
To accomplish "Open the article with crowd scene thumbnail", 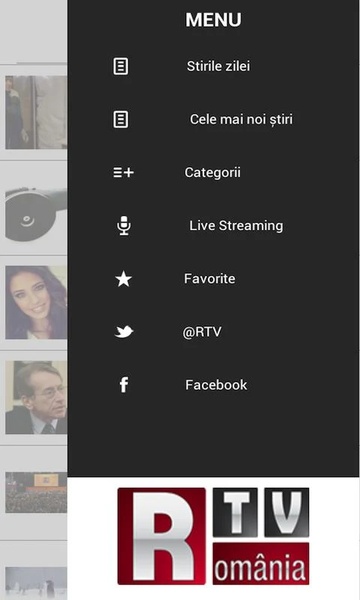I will 36,492.
